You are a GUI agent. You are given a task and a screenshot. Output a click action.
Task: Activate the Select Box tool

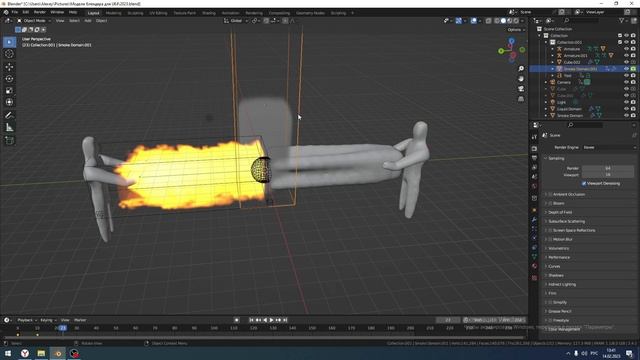9,42
